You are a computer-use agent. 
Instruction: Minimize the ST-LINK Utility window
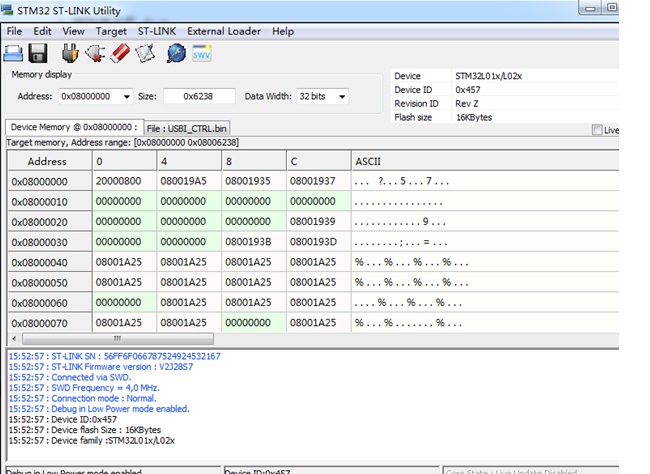click(x=590, y=8)
